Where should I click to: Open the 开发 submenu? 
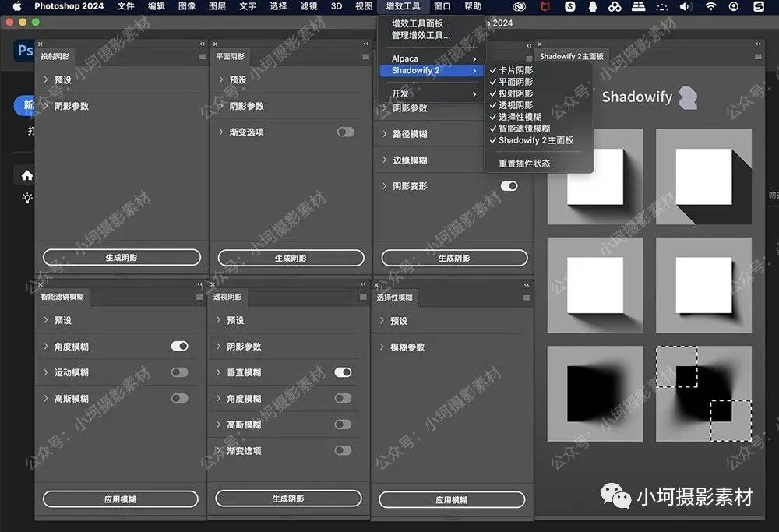(432, 93)
